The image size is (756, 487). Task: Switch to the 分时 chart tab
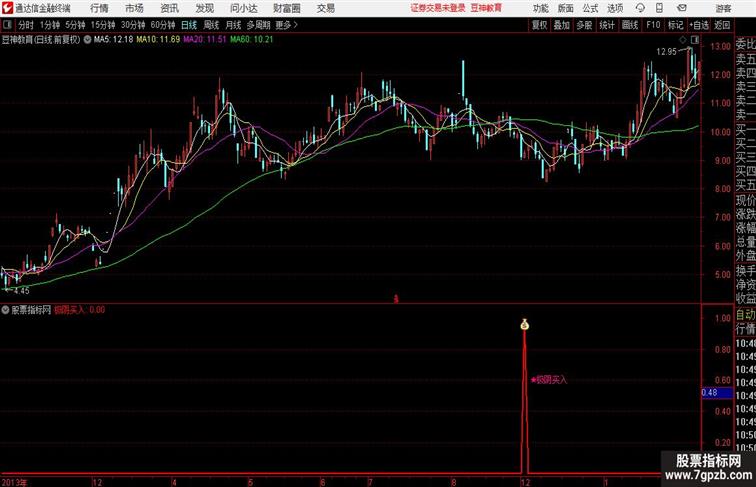pos(26,25)
